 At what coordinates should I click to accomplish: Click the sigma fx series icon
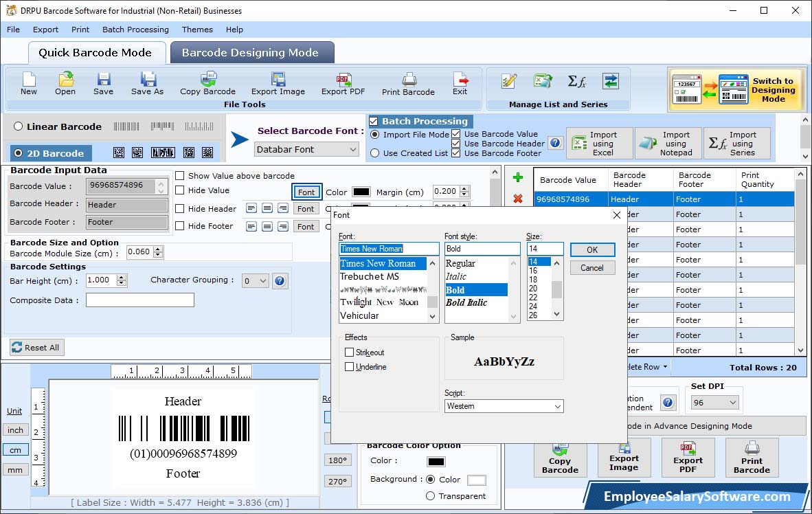click(x=576, y=81)
